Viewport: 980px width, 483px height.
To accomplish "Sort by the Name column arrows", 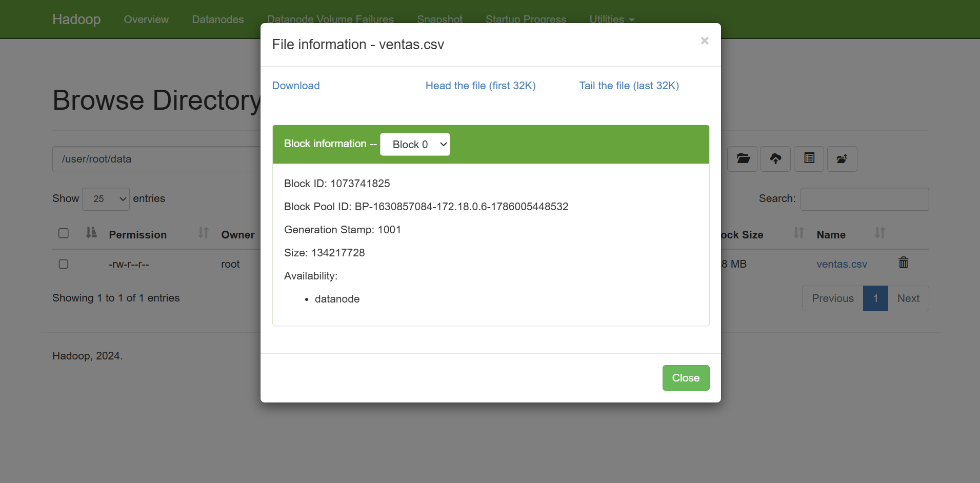I will (880, 233).
